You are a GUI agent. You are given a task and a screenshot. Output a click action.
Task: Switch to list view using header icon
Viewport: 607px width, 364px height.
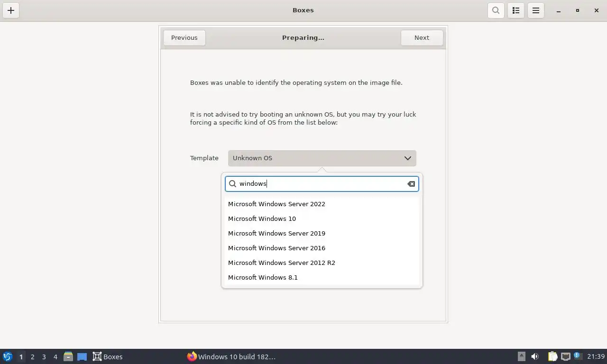click(516, 10)
